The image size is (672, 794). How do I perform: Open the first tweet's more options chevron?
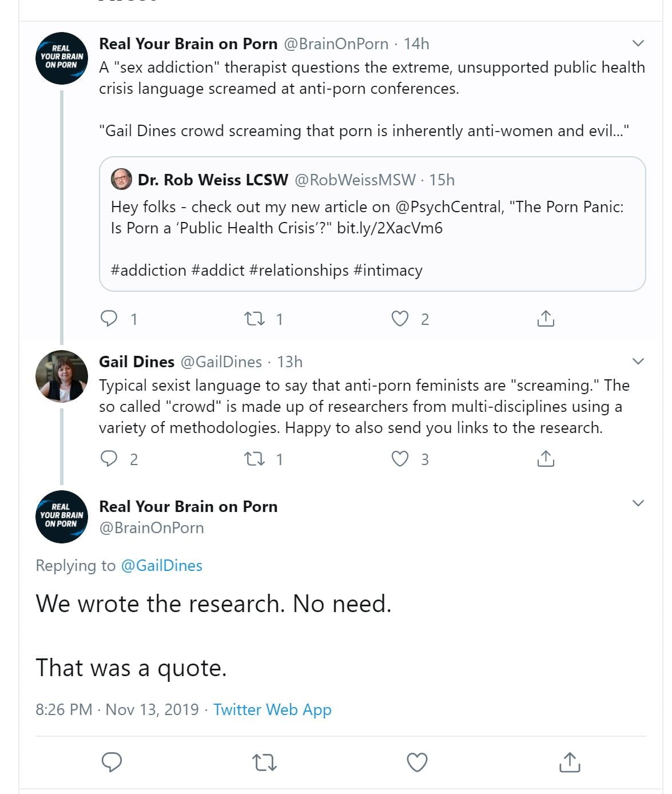[638, 43]
